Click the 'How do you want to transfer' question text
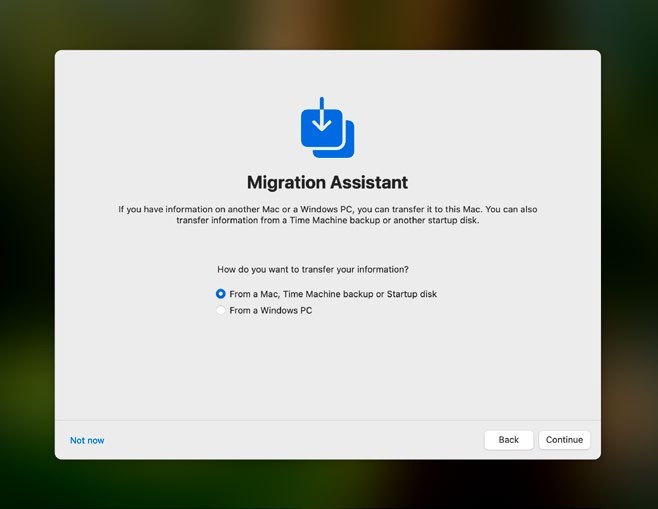The image size is (658, 509). coord(312,270)
